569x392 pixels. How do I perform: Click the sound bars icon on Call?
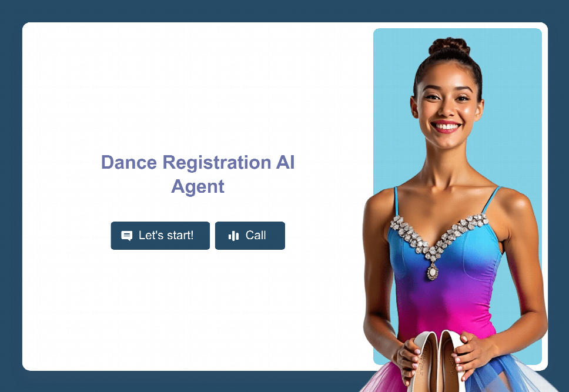click(233, 236)
